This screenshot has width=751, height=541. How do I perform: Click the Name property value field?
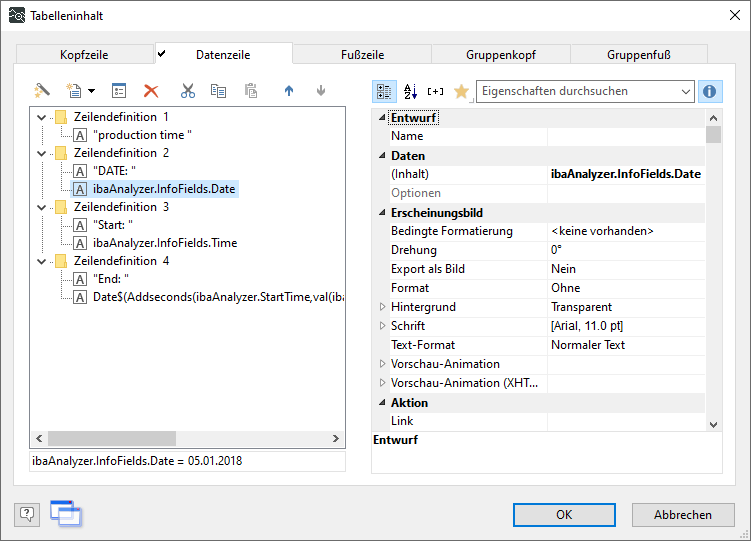(x=626, y=136)
